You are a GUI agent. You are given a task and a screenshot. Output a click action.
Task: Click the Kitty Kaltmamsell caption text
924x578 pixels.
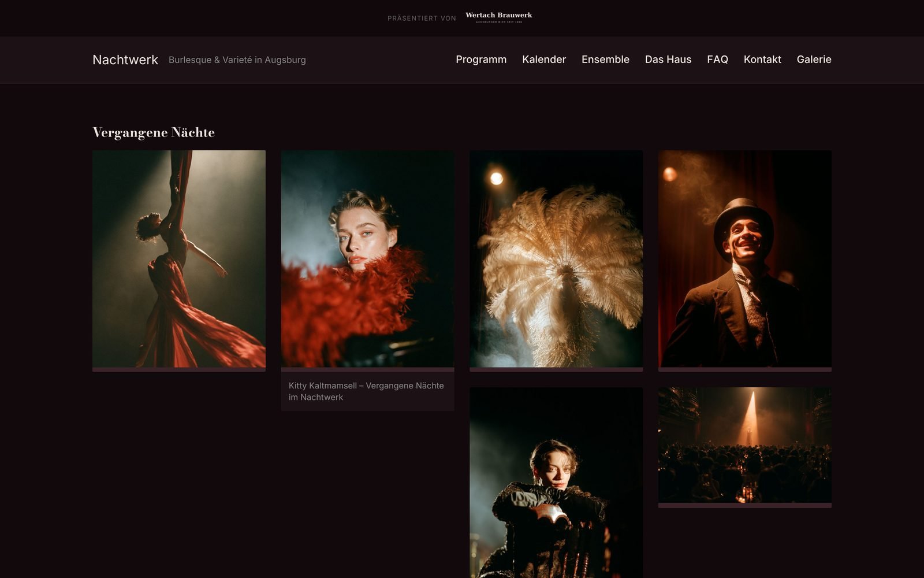tap(366, 391)
